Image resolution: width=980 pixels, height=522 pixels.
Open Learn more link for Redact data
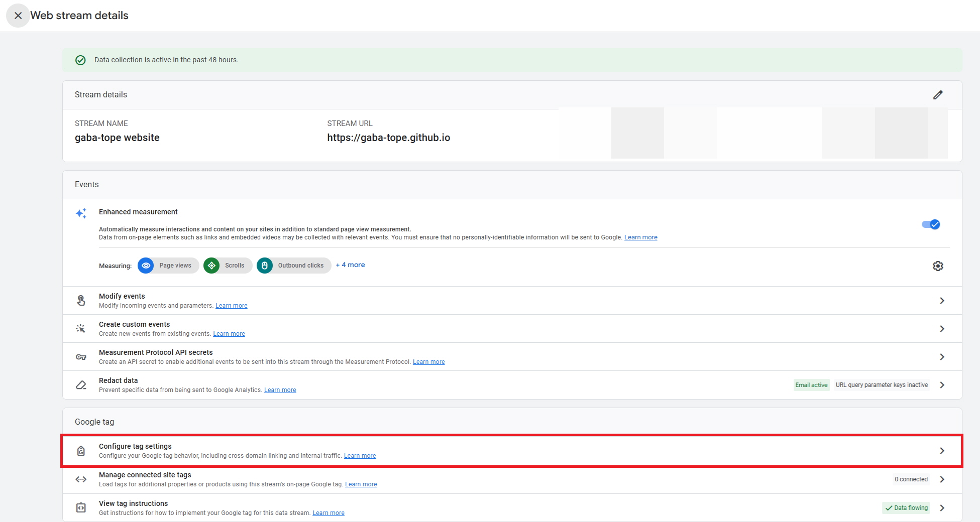point(280,390)
